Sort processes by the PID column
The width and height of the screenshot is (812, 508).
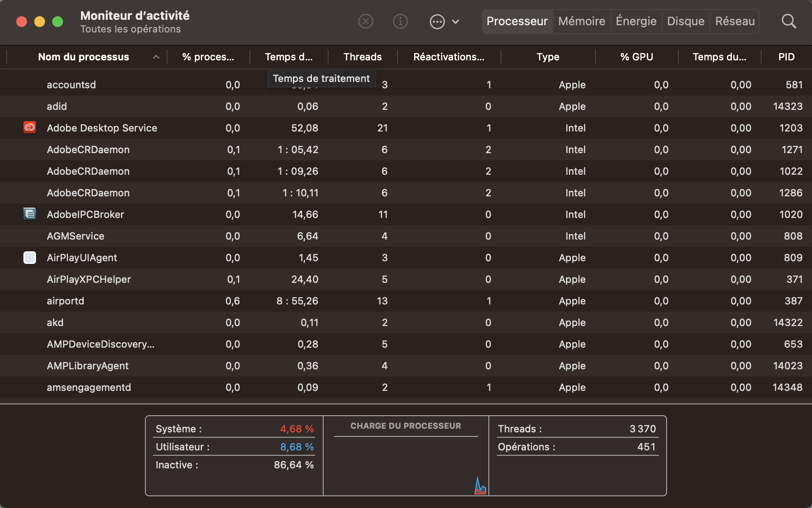coord(786,57)
